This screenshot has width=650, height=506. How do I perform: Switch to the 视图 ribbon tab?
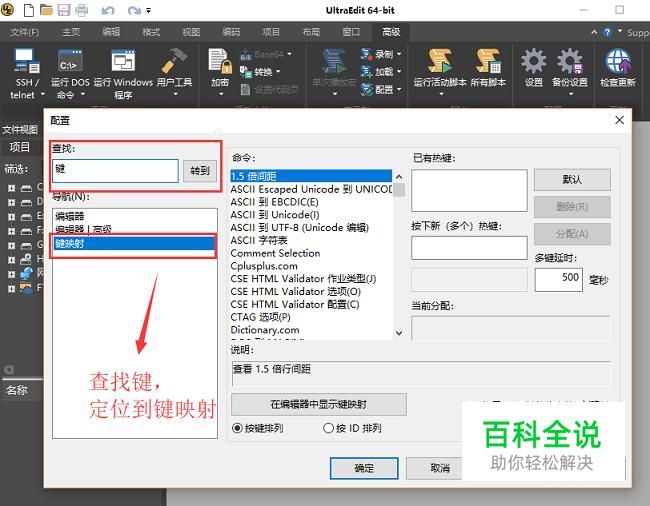pyautogui.click(x=191, y=32)
